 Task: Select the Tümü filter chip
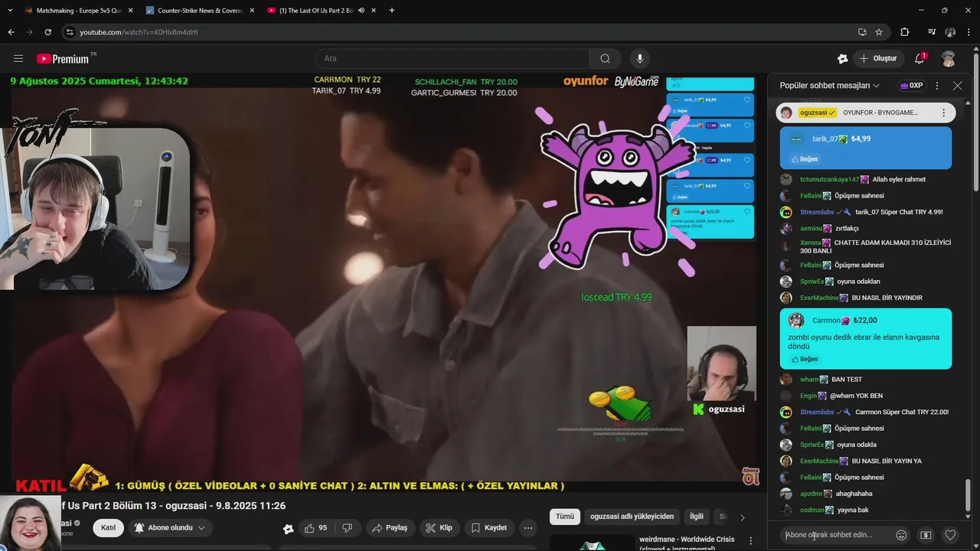pyautogui.click(x=564, y=517)
